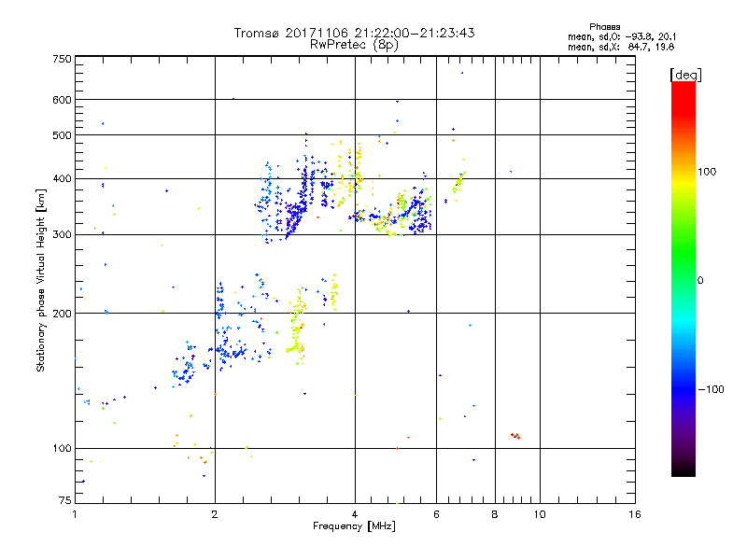
Task: Click the y-axis tick label '75'
Action: click(x=65, y=500)
